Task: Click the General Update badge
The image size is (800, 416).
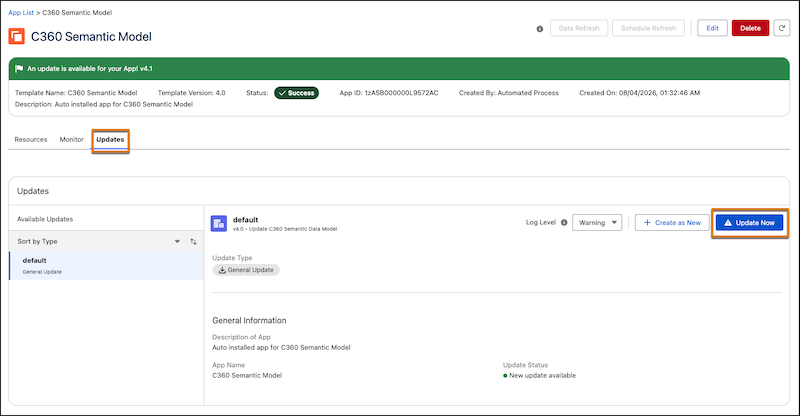Action: pyautogui.click(x=246, y=270)
